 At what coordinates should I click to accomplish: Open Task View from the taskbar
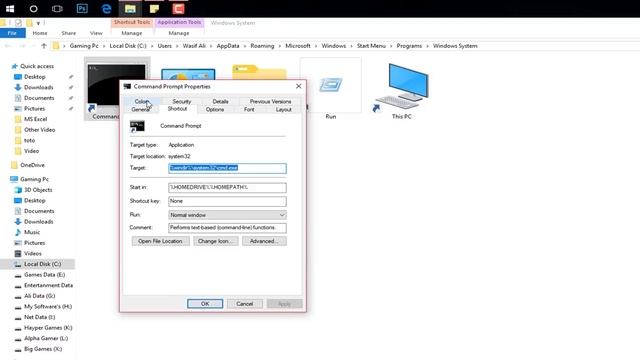click(x=57, y=9)
